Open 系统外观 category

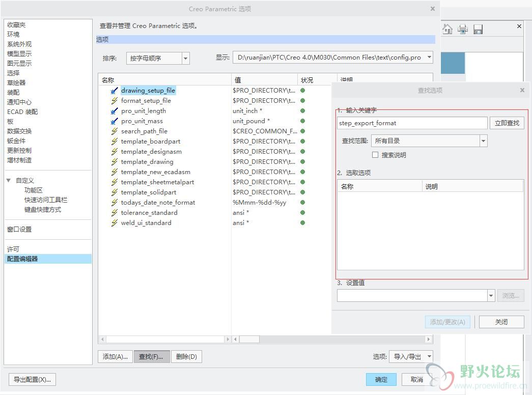coord(19,44)
